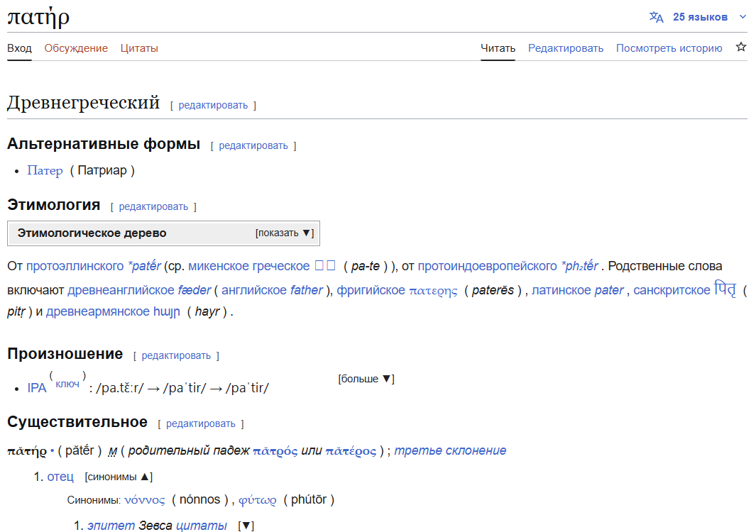Switch to the Обсуждение tab

tap(76, 48)
